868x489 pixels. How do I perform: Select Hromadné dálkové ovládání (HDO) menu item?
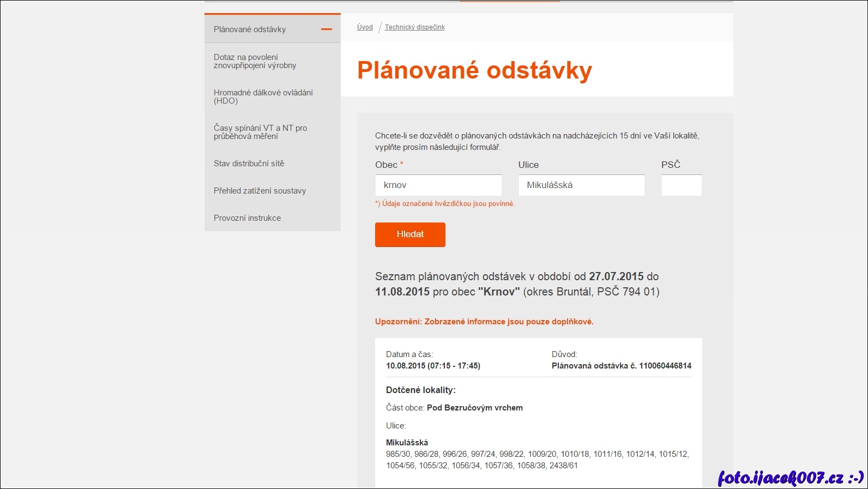pos(263,96)
